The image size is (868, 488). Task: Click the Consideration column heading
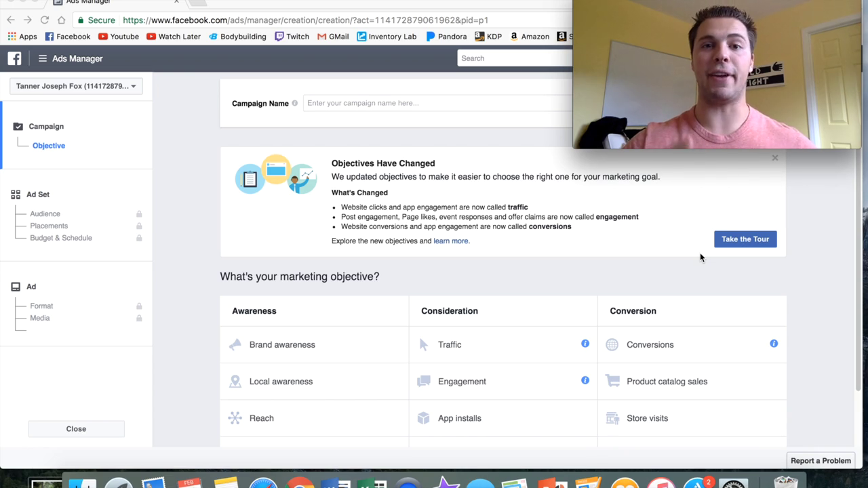coord(450,311)
